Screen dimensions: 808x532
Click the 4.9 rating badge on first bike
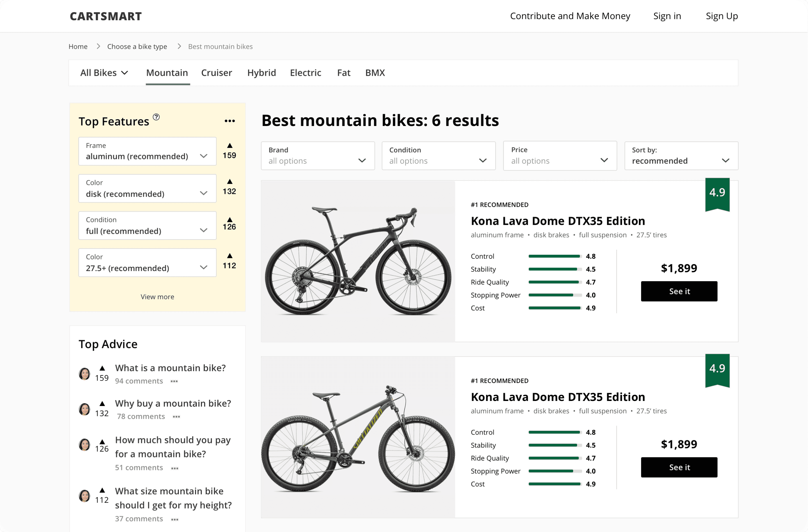[x=717, y=193]
